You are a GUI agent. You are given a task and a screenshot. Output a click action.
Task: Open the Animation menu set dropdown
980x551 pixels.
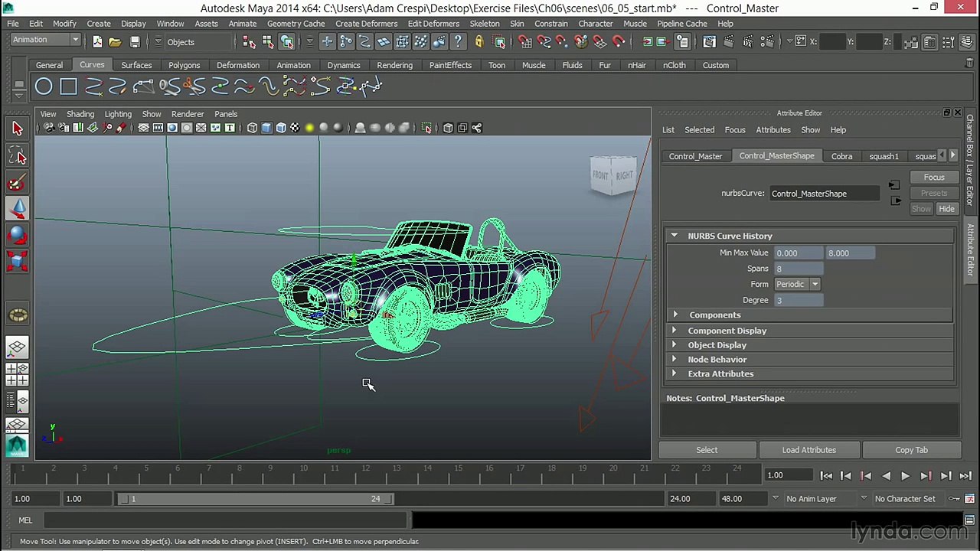coord(45,40)
